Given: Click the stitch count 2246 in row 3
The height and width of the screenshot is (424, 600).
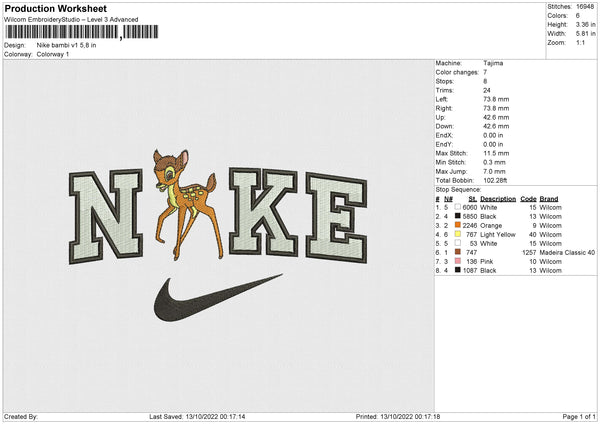Looking at the screenshot, I should 470,225.
